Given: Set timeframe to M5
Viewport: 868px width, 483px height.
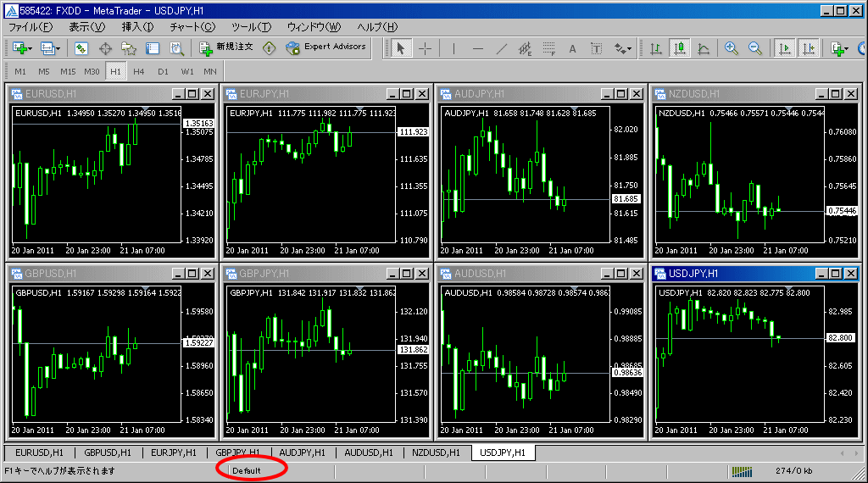Looking at the screenshot, I should [x=44, y=71].
